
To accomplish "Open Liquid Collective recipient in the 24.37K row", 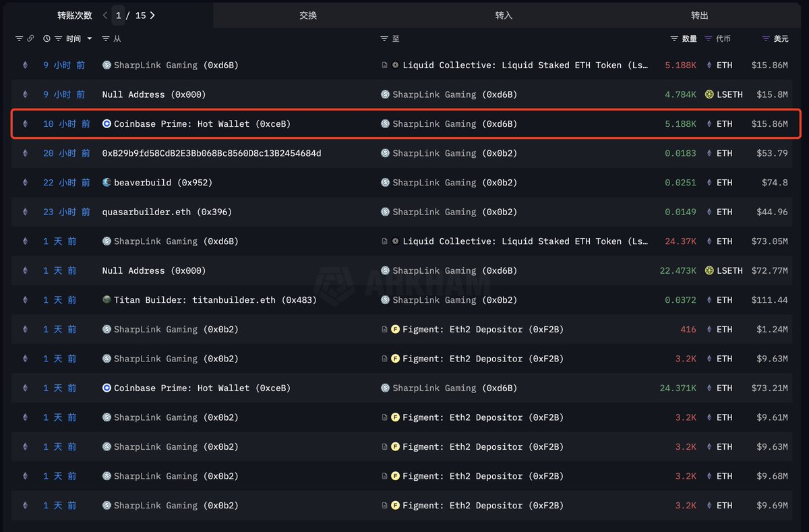I will 525,241.
